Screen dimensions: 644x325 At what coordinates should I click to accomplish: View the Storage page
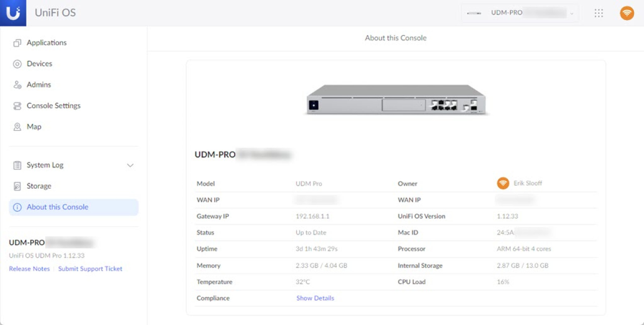(38, 186)
